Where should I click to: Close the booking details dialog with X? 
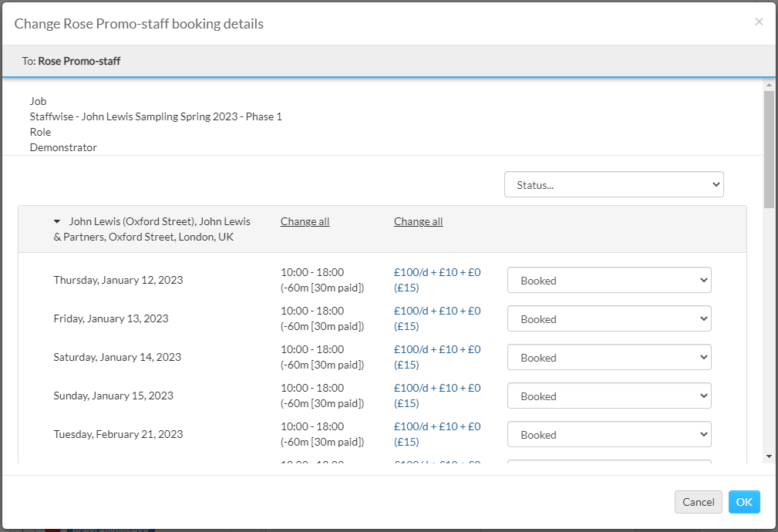coord(759,22)
